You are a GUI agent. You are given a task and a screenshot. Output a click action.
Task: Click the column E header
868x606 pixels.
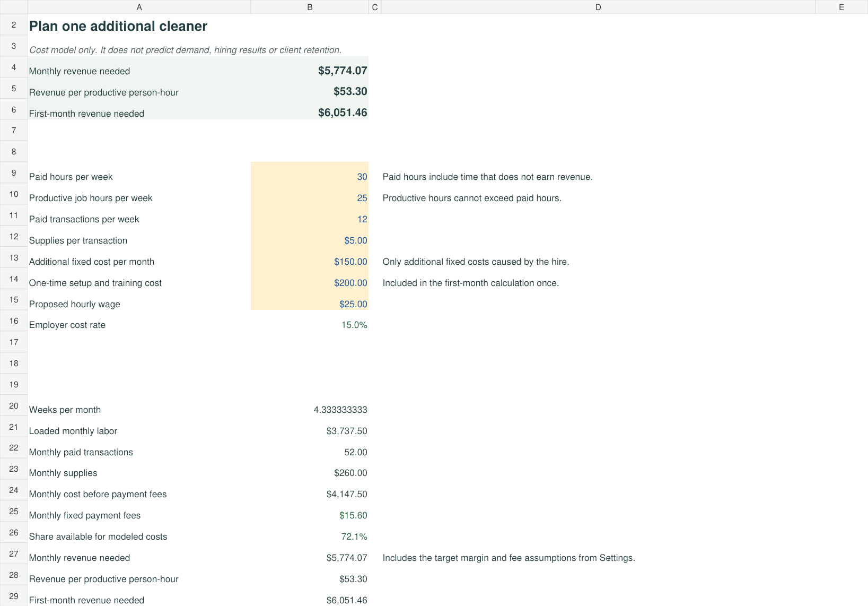841,7
